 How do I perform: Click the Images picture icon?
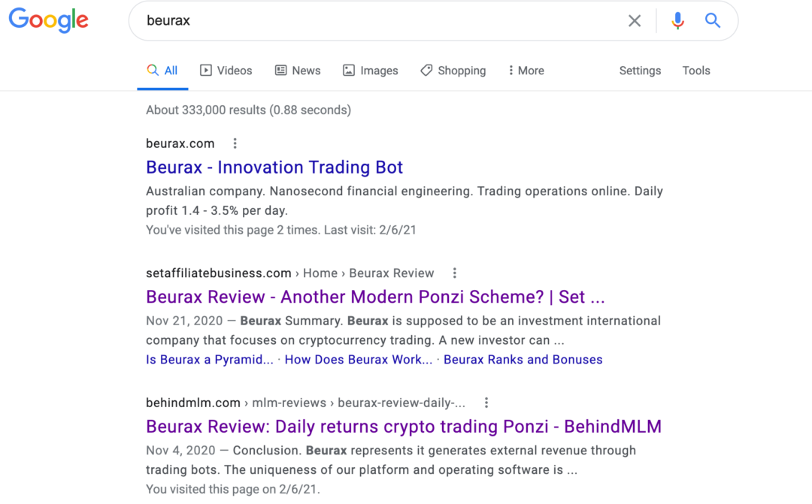[x=347, y=70]
